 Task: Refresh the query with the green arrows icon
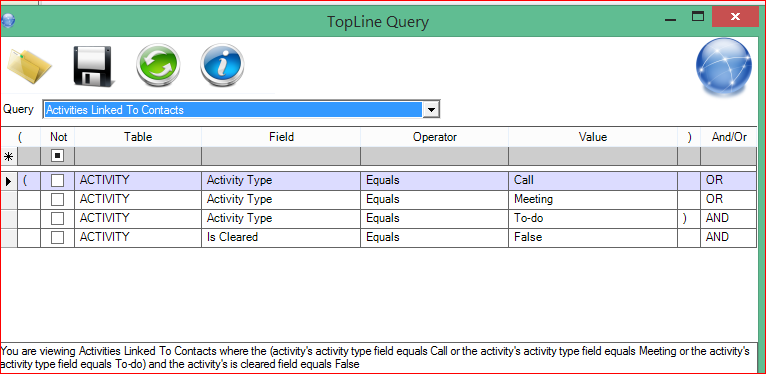[158, 65]
